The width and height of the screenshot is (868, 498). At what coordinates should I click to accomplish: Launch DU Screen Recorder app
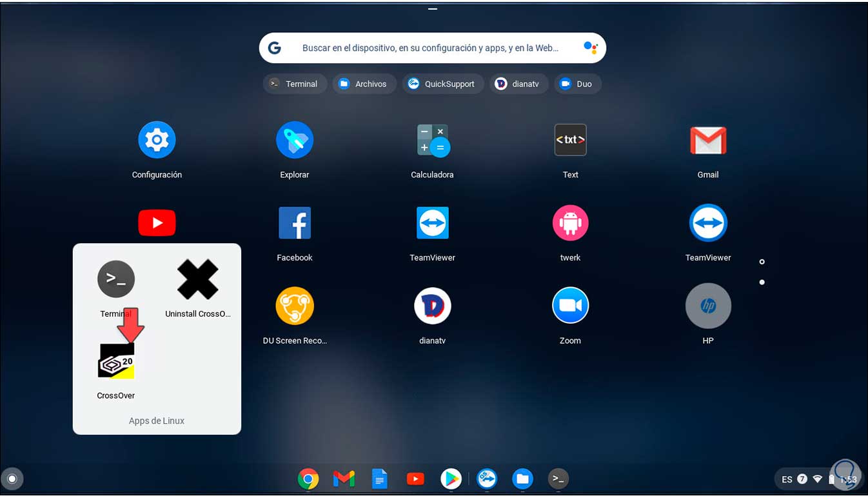click(295, 306)
